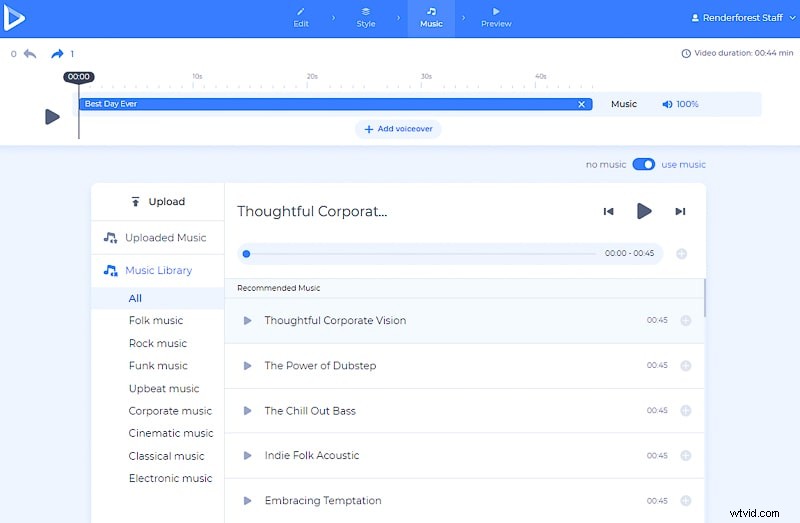Click the music volume speaker icon
This screenshot has width=800, height=523.
pos(667,104)
